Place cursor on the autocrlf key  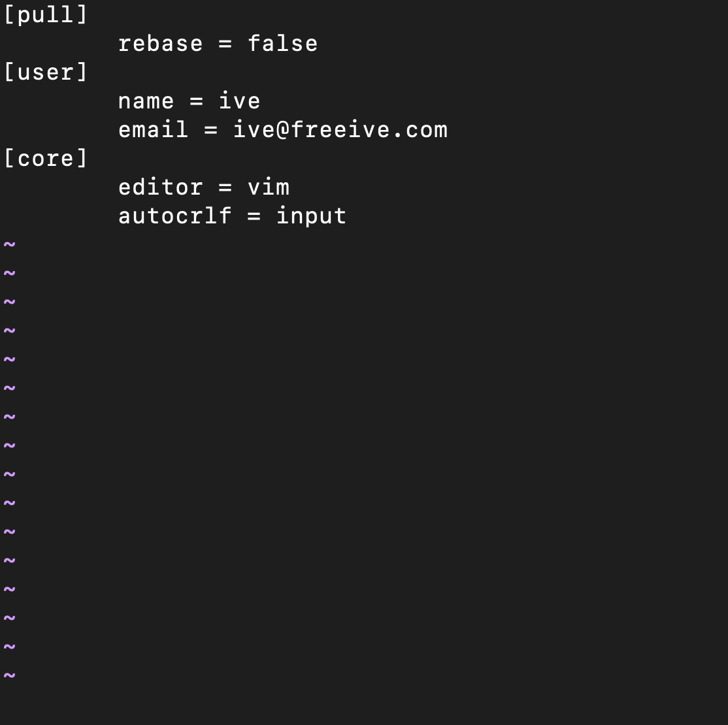175,216
